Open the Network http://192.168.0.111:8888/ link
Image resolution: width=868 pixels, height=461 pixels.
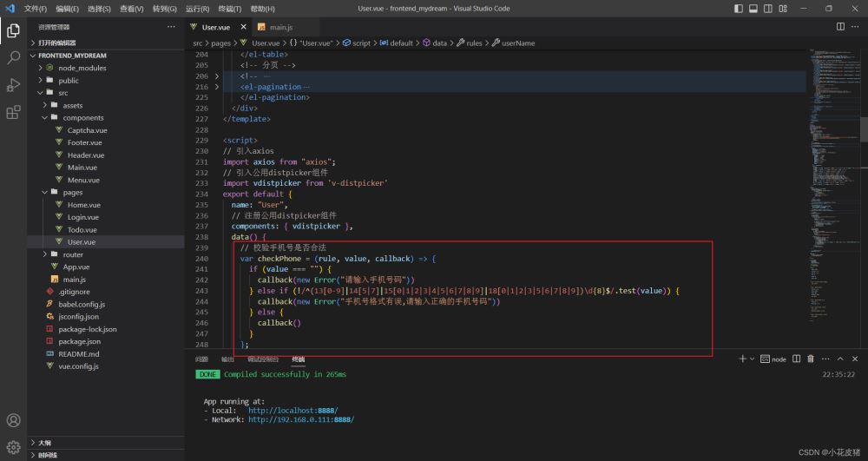300,419
